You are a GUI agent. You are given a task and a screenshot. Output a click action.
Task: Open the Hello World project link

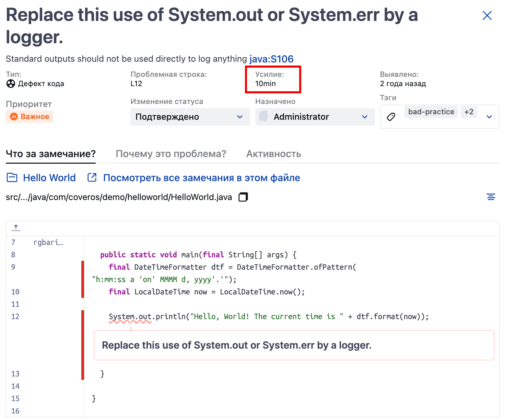49,178
